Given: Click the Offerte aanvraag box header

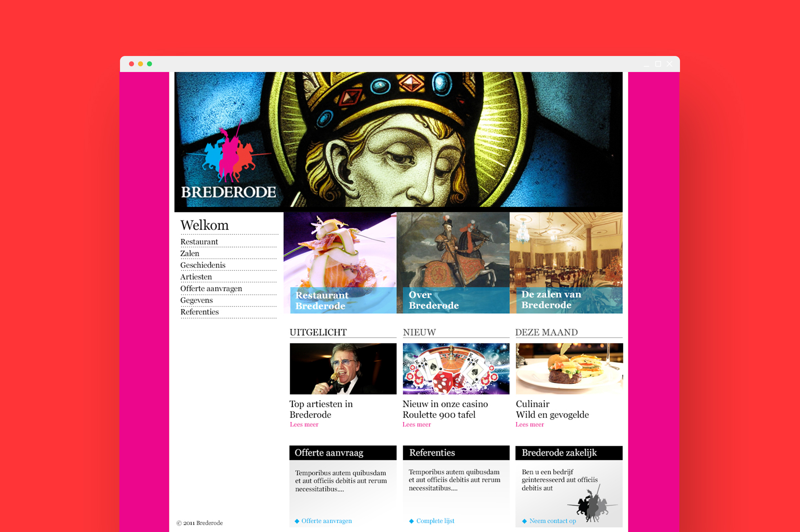Looking at the screenshot, I should [343, 453].
